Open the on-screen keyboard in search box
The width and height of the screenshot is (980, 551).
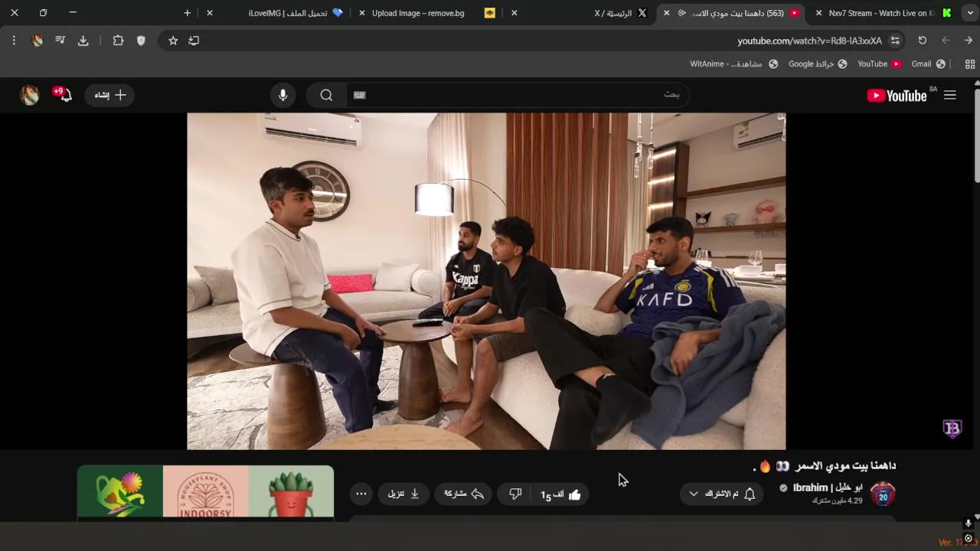[x=360, y=95]
